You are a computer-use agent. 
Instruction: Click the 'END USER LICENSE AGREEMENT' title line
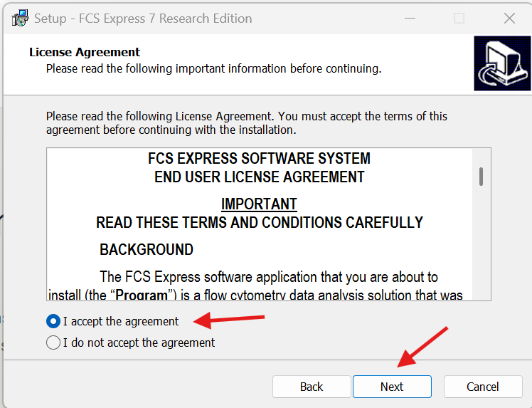[259, 177]
